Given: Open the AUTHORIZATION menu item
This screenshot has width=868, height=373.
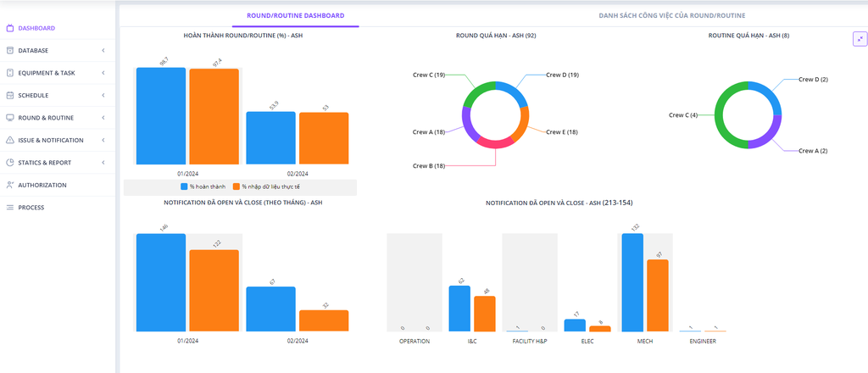Looking at the screenshot, I should [x=42, y=186].
